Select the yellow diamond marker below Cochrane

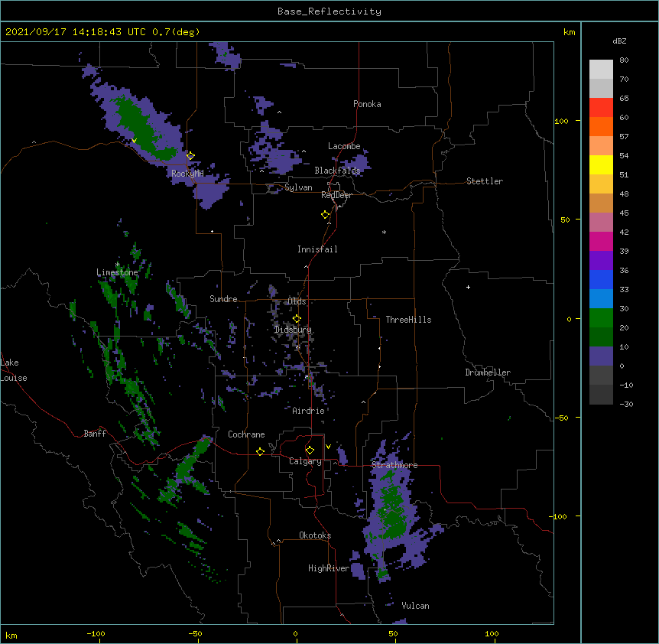point(260,451)
